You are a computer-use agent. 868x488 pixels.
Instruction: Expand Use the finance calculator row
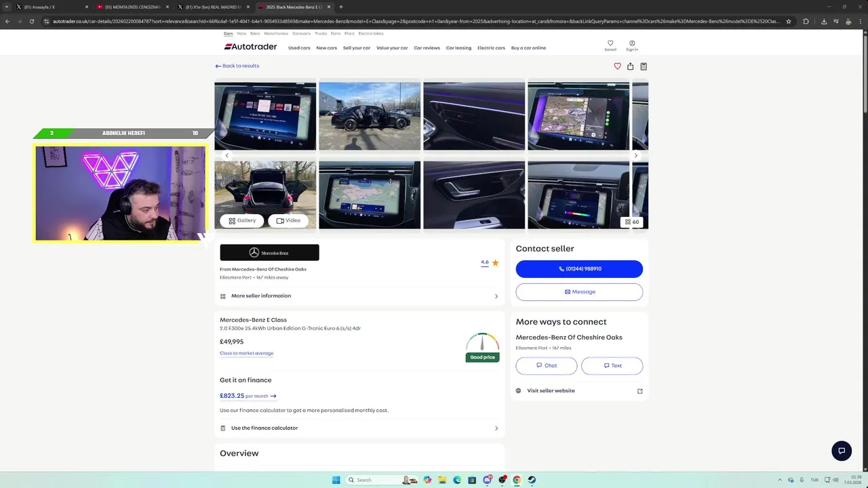coord(359,428)
